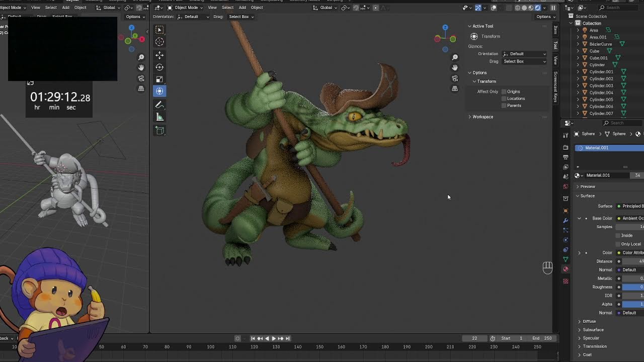Select the Rotate tool in the toolbar
Screen dimensions: 644x362
click(159, 67)
